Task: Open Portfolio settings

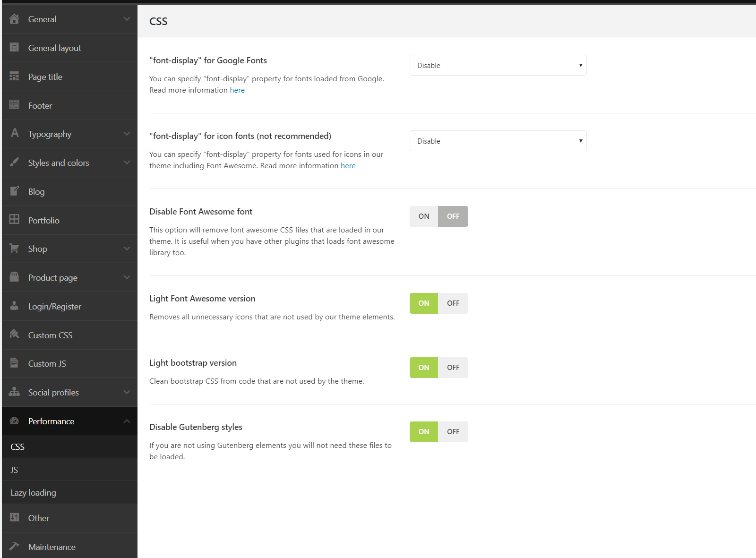Action: pos(69,220)
